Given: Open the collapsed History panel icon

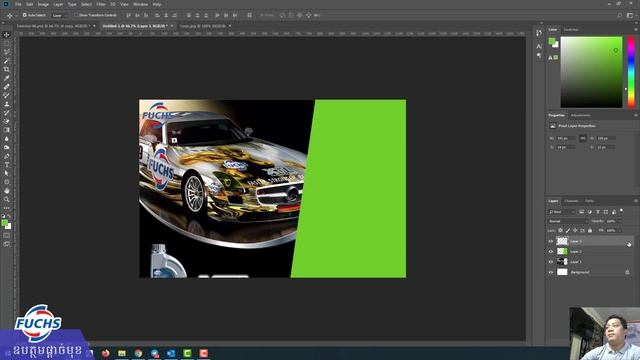Looking at the screenshot, I should 539,33.
